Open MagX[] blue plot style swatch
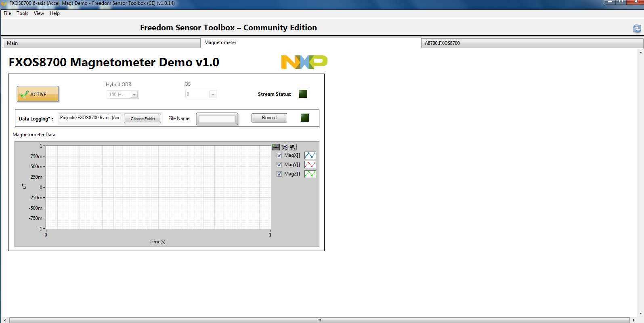The image size is (644, 323). (x=310, y=155)
